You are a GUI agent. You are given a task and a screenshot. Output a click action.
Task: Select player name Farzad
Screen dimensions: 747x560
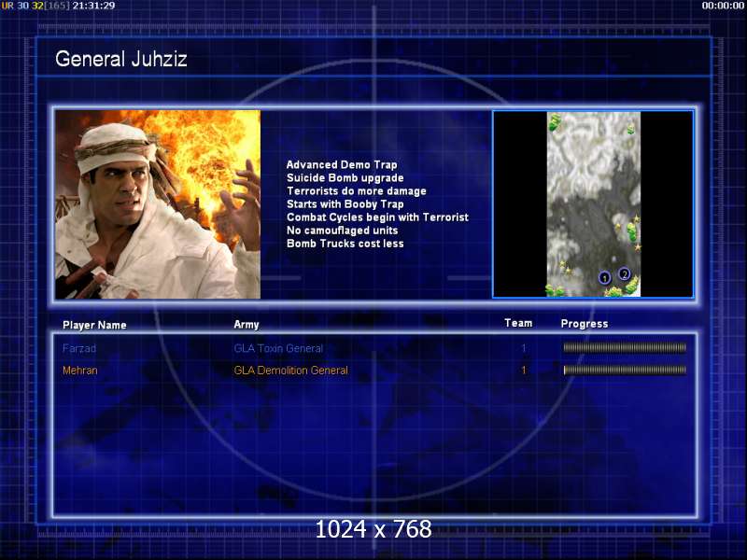pyautogui.click(x=79, y=348)
